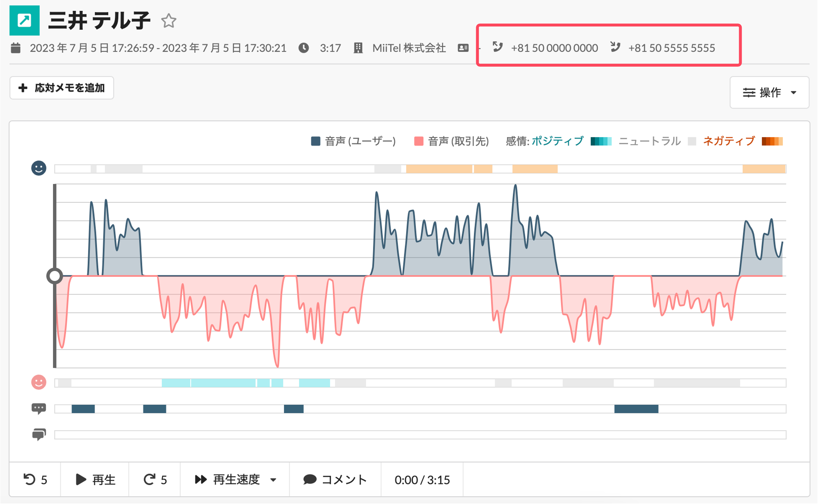Jump to first dark segment in talk track
Viewport: 818px width, 504px height.
[x=83, y=409]
